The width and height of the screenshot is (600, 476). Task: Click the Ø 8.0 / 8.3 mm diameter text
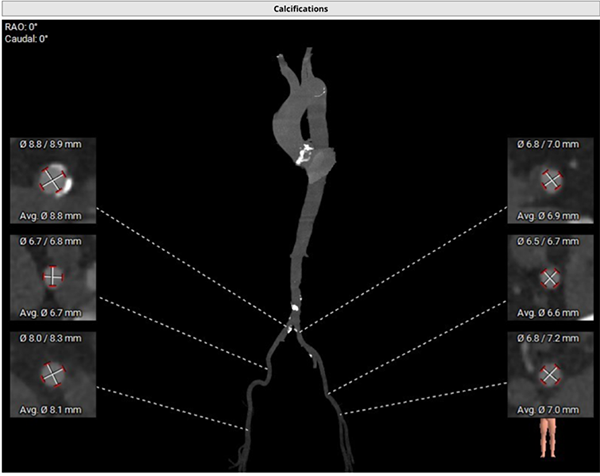point(51,338)
